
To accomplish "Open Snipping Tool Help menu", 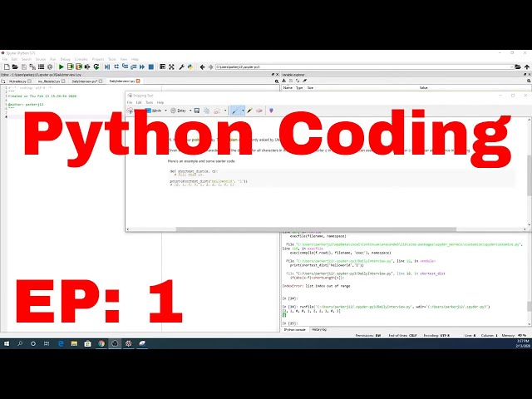I will [x=160, y=102].
